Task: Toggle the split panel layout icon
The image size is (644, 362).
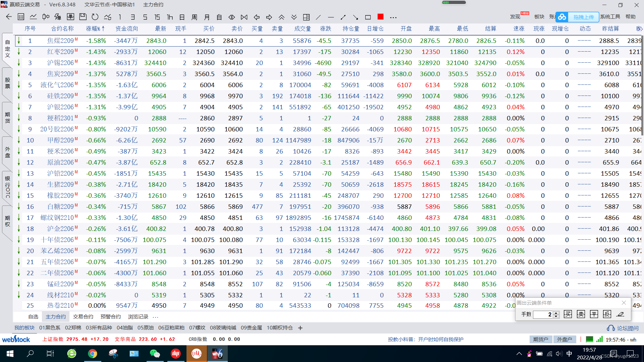Action: (306, 17)
